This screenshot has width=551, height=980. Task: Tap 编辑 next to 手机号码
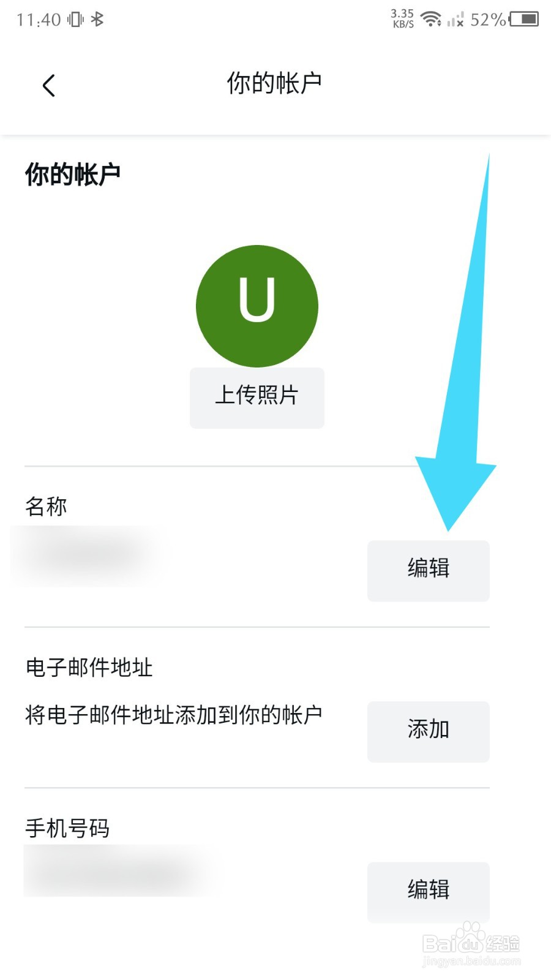tap(429, 892)
